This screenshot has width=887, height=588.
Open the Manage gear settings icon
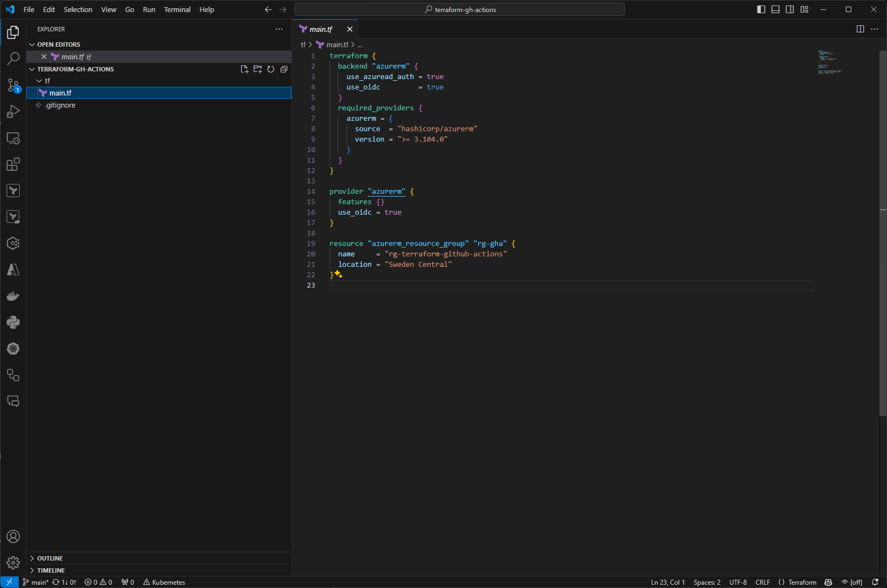pyautogui.click(x=13, y=563)
